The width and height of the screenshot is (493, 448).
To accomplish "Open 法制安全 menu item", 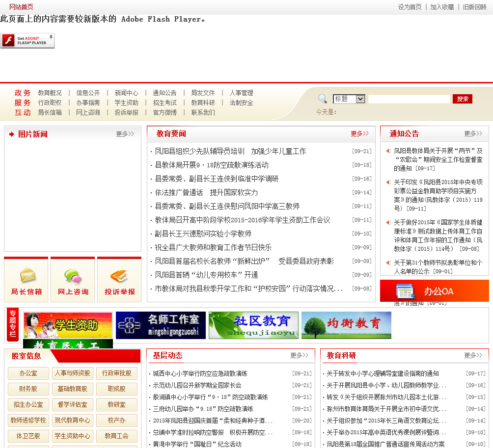I will tap(241, 103).
